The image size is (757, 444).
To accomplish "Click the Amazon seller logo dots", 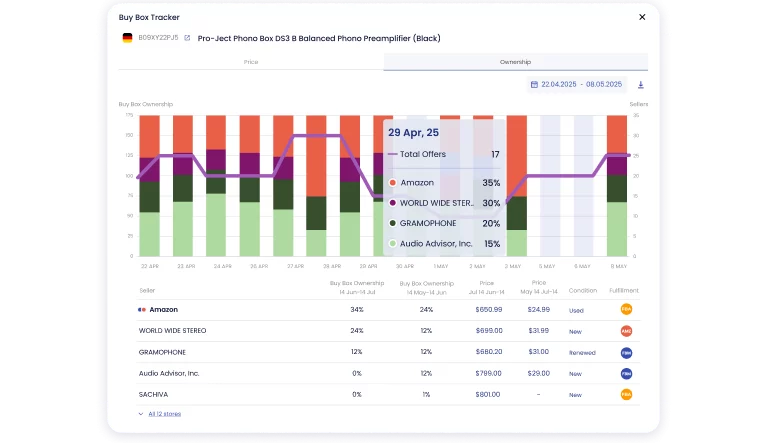I will point(142,310).
